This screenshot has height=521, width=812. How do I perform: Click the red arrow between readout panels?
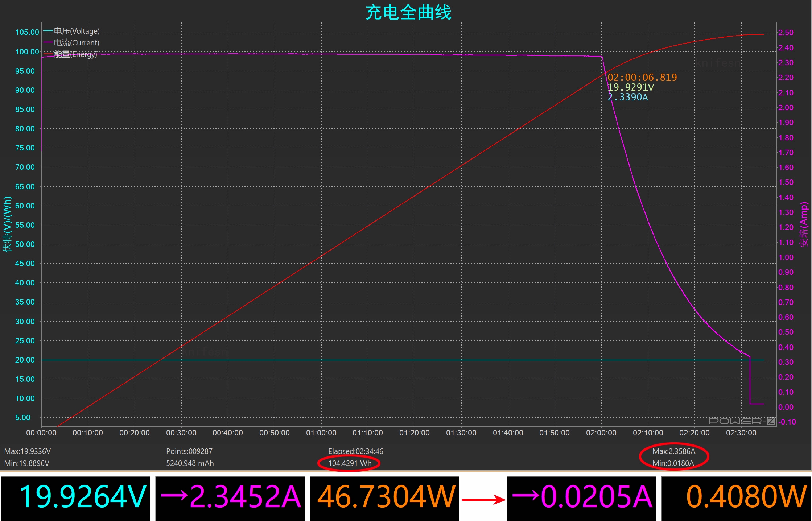tap(483, 500)
